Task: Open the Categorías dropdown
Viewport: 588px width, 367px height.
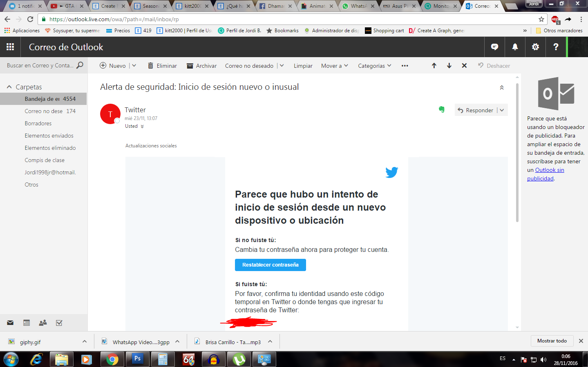Action: [375, 66]
